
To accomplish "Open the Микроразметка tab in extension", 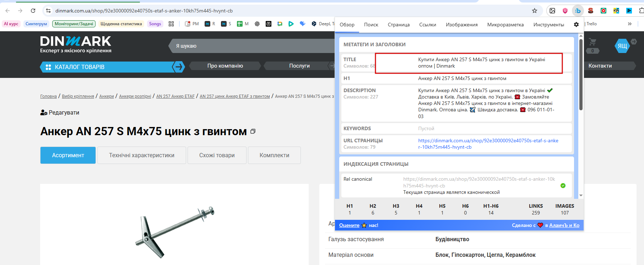I will (505, 25).
